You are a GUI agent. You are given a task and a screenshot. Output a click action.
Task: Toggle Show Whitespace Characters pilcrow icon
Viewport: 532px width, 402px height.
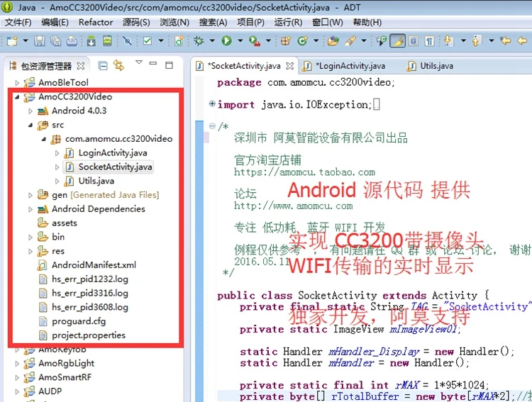point(430,41)
